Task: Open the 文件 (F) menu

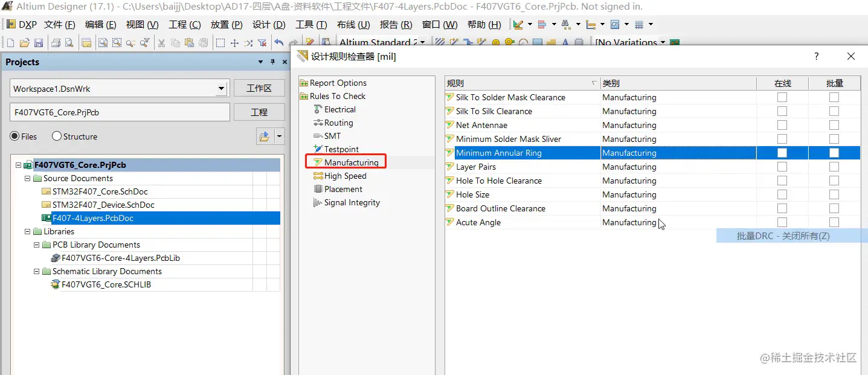Action: (x=60, y=25)
